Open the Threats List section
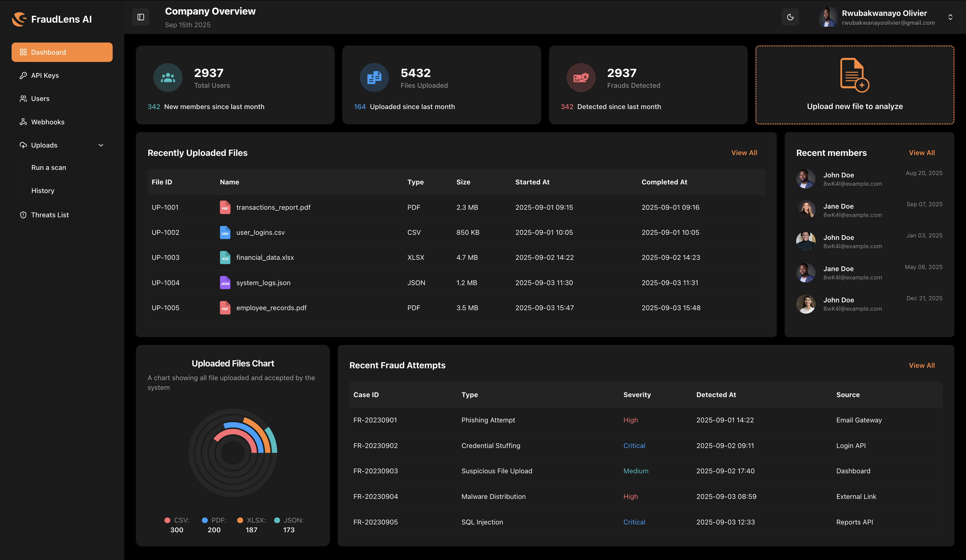Viewport: 966px width, 560px height. click(x=50, y=215)
